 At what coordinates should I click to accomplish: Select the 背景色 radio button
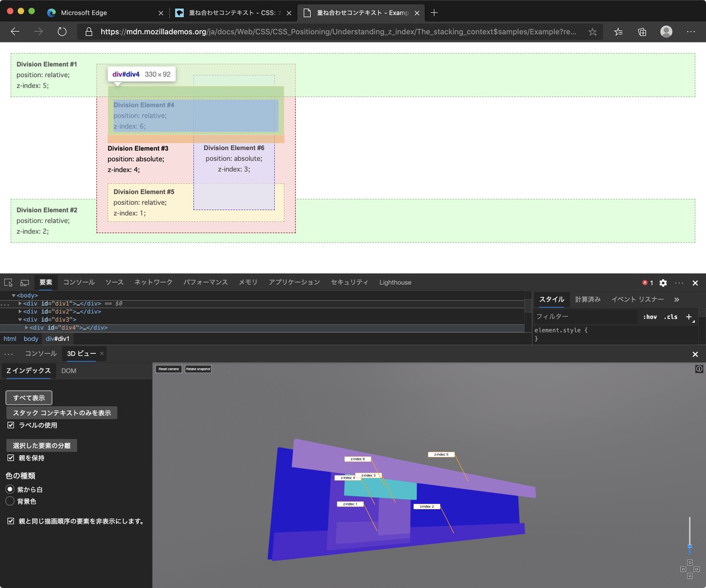pyautogui.click(x=9, y=501)
